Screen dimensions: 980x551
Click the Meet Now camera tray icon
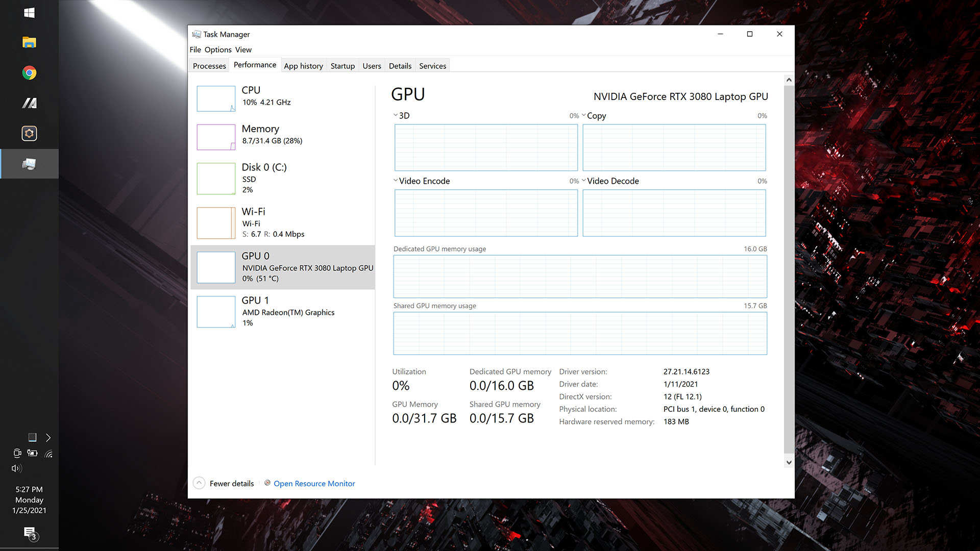coord(17,453)
